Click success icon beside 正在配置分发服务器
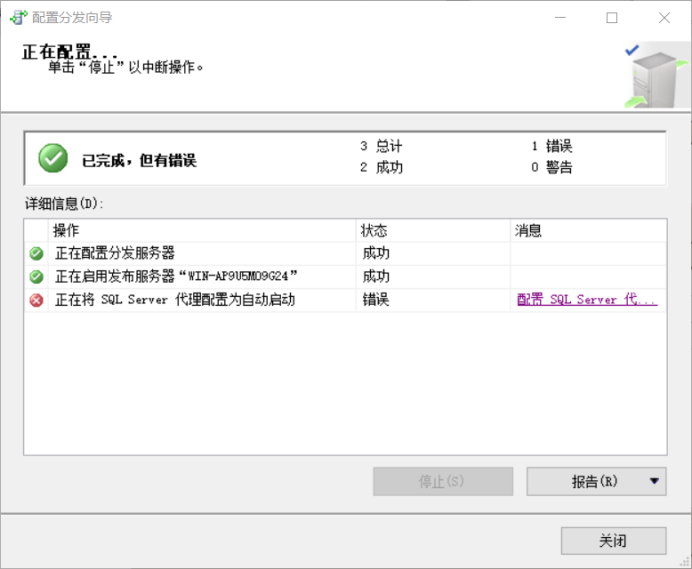 click(x=37, y=254)
